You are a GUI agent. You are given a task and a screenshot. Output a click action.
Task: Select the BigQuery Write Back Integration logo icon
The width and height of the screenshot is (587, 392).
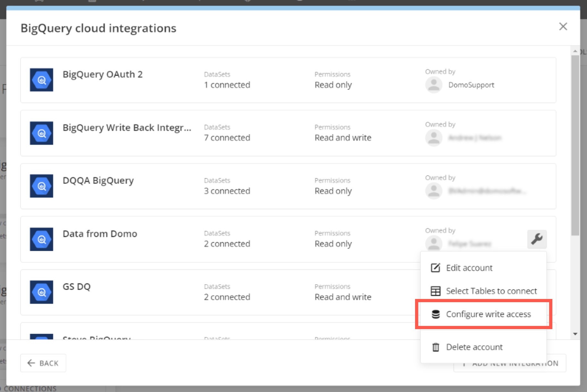click(41, 133)
